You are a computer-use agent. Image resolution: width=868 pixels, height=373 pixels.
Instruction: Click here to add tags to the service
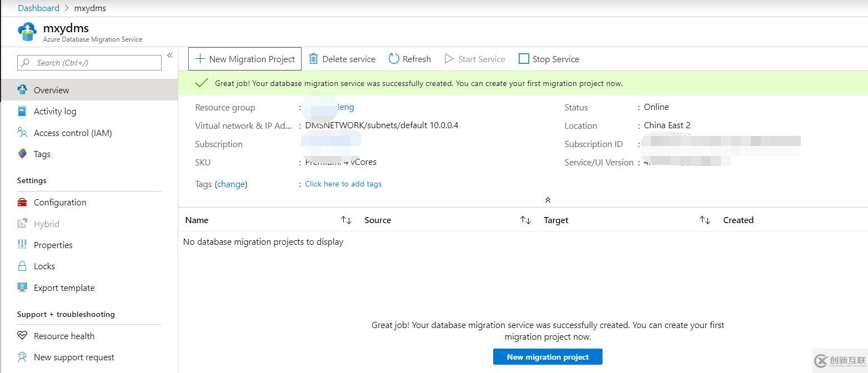(343, 184)
